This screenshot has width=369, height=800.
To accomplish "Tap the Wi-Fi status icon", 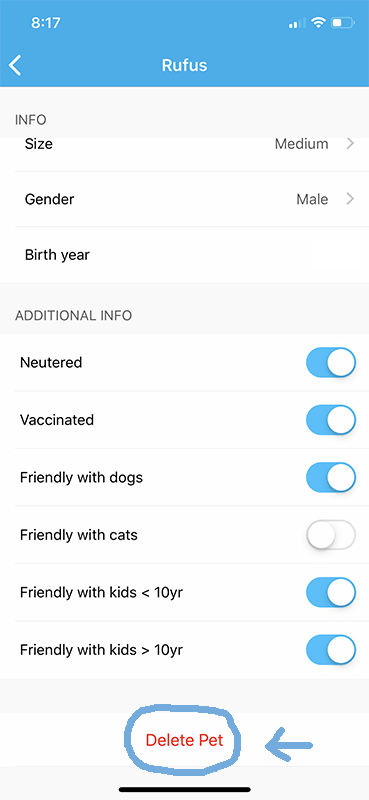I will tap(319, 22).
